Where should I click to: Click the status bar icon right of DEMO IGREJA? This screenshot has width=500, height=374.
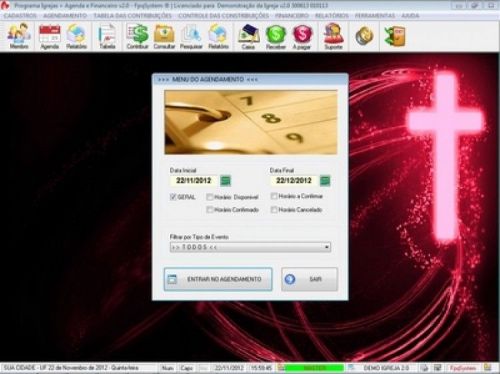[425, 368]
